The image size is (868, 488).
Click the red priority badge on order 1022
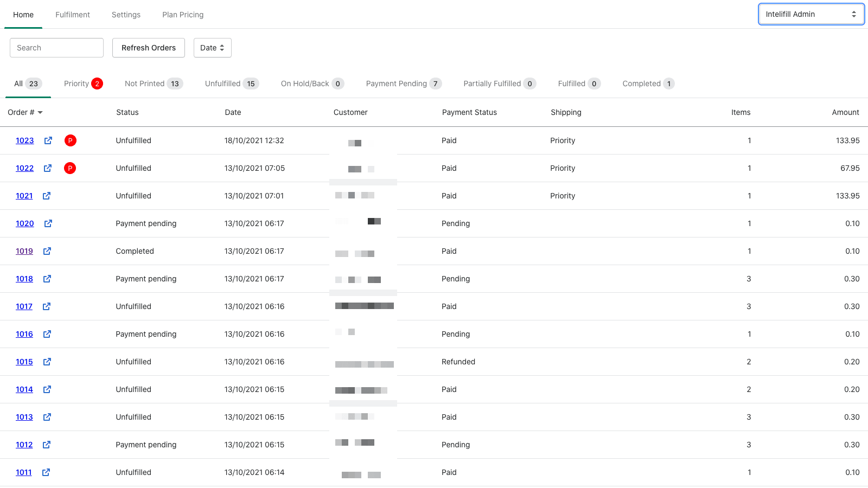(x=70, y=168)
